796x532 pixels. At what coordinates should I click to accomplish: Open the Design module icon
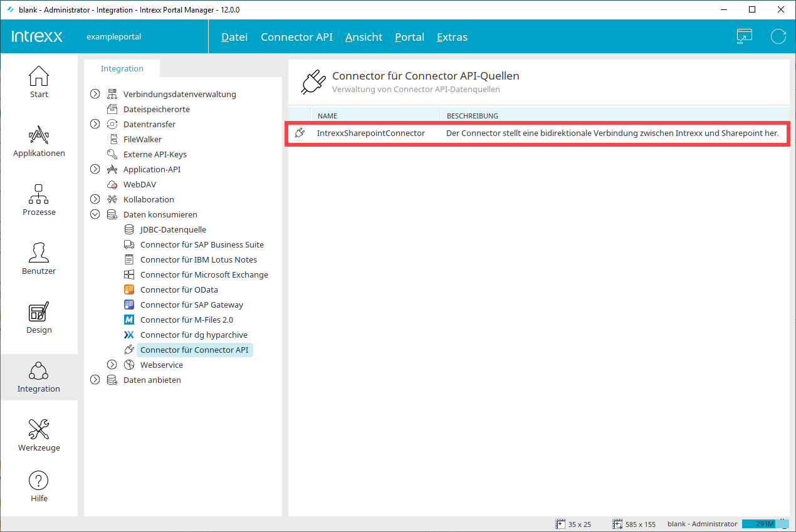39,311
